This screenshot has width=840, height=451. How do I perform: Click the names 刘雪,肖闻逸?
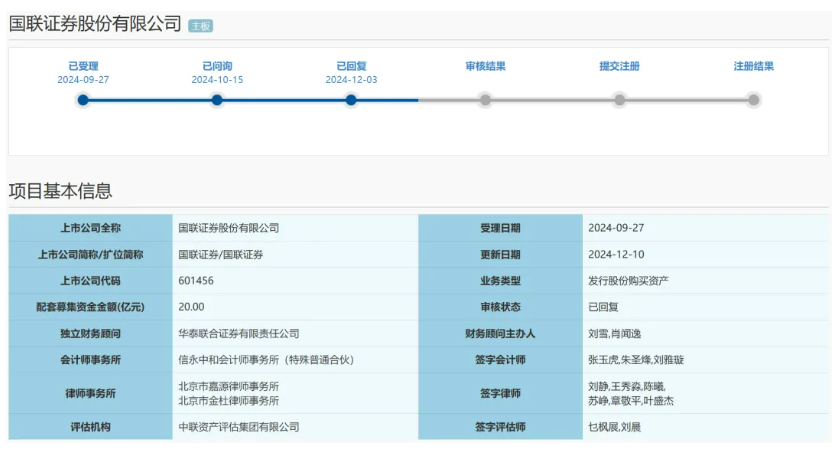coord(614,333)
